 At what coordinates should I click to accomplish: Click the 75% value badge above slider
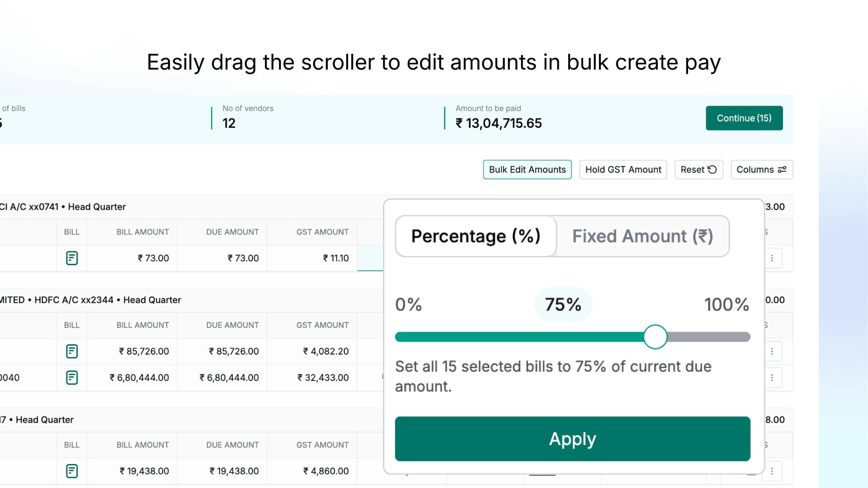click(x=563, y=304)
